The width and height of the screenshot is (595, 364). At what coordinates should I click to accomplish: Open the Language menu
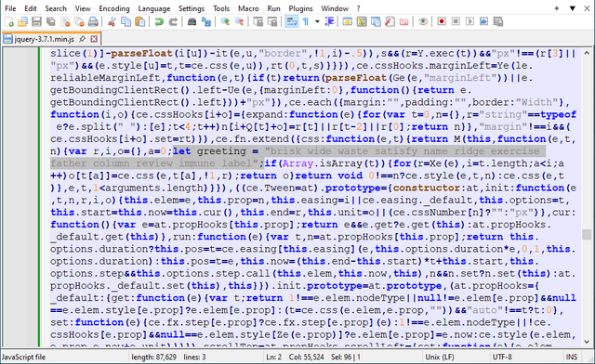[x=154, y=8]
